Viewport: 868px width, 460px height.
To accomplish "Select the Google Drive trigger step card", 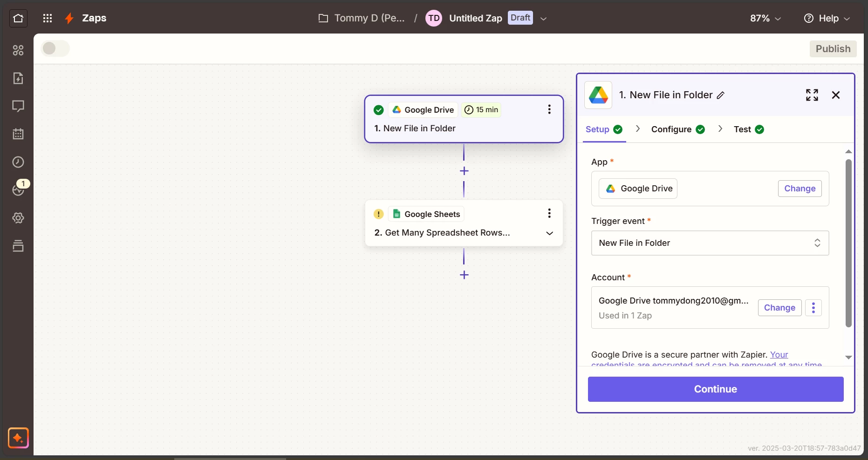I will pyautogui.click(x=464, y=119).
